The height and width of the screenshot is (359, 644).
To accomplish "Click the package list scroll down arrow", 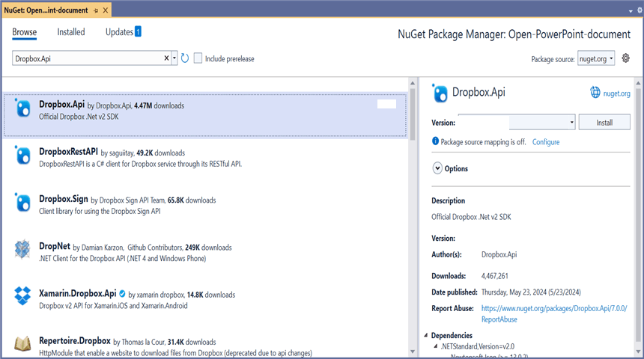I will click(x=413, y=352).
